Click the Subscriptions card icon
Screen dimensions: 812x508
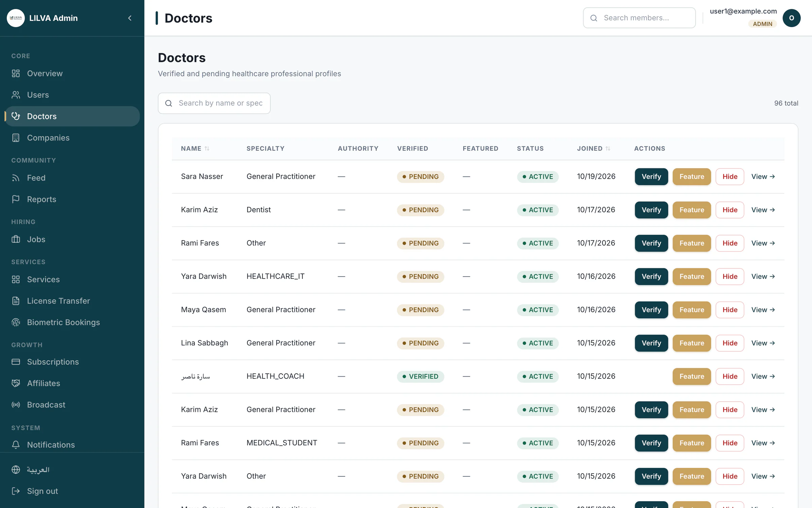tap(16, 362)
